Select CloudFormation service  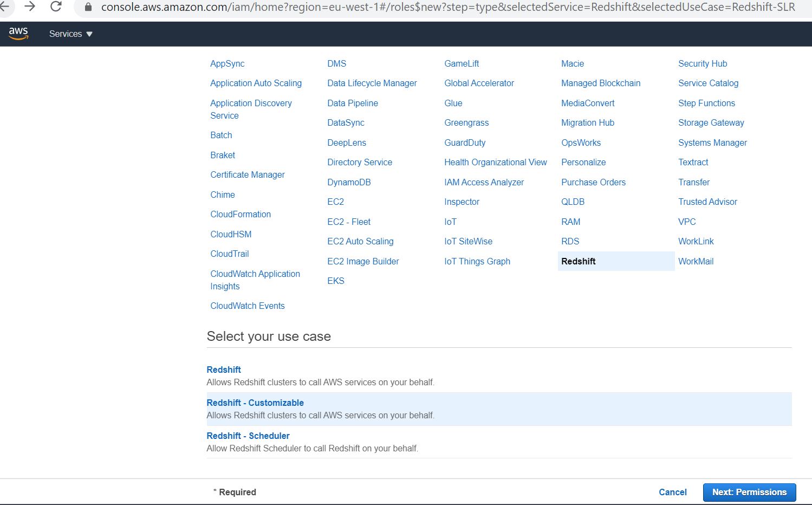(241, 214)
